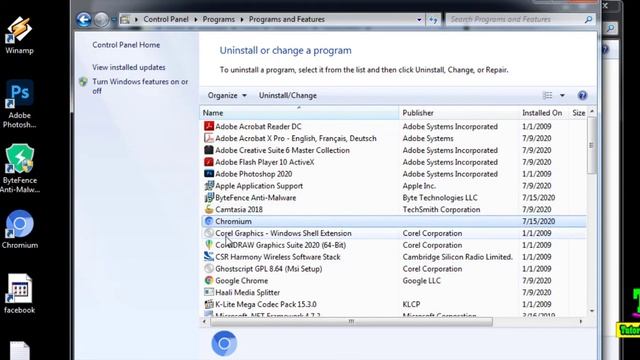This screenshot has width=640, height=360.
Task: Launch ByteFence Anti-Malware desktop icon
Action: (19, 169)
